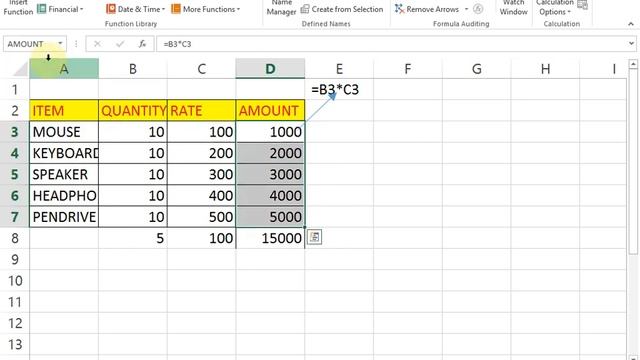640x360 pixels.
Task: Click the Name Box showing AMOUNT
Action: click(30, 44)
